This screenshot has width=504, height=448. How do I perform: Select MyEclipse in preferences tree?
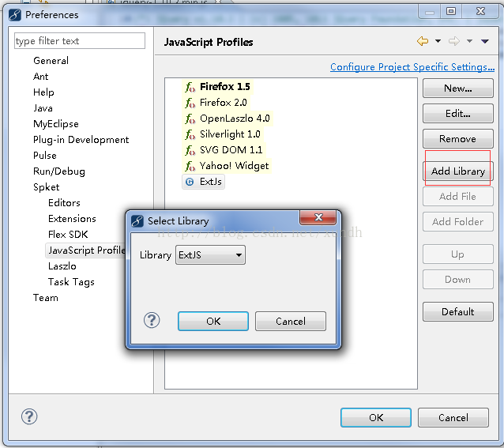(56, 124)
